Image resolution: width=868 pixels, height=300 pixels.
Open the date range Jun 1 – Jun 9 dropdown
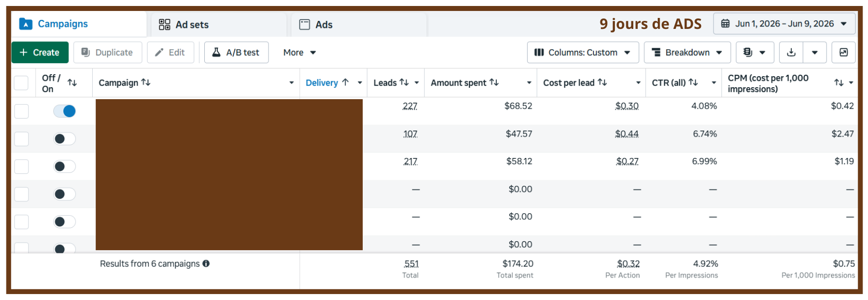tap(784, 23)
